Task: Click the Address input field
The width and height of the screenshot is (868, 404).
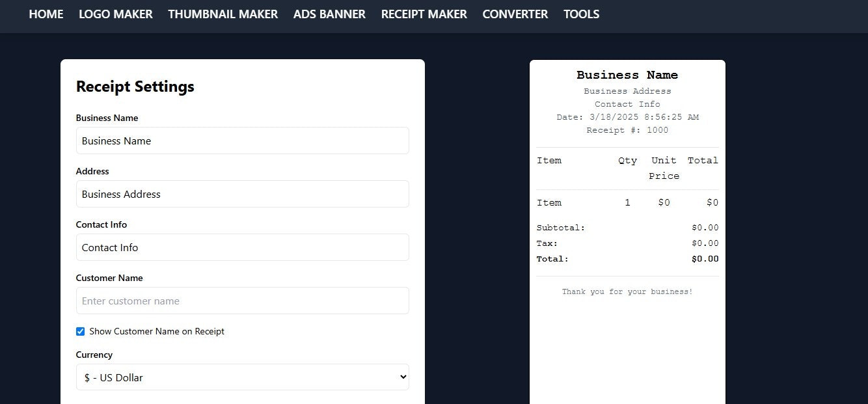Action: point(243,194)
